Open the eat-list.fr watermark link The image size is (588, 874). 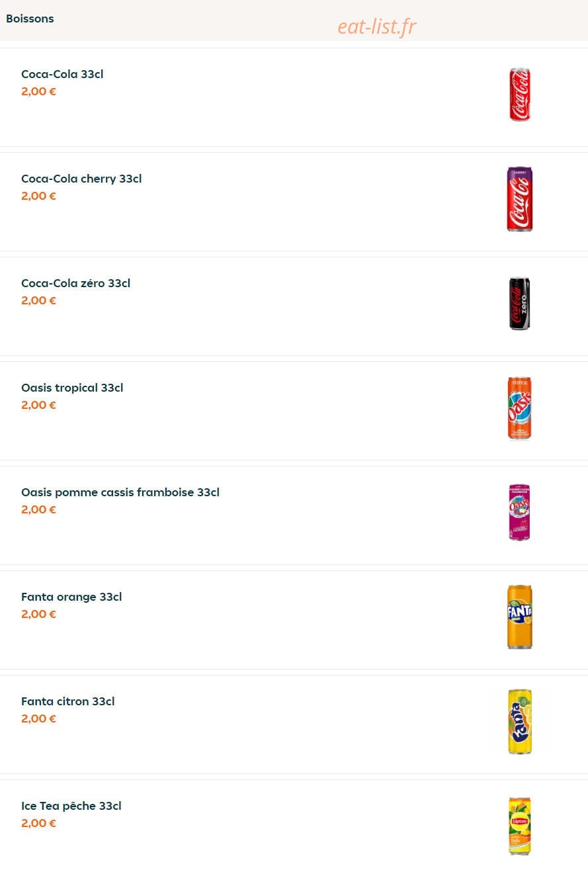point(377,26)
